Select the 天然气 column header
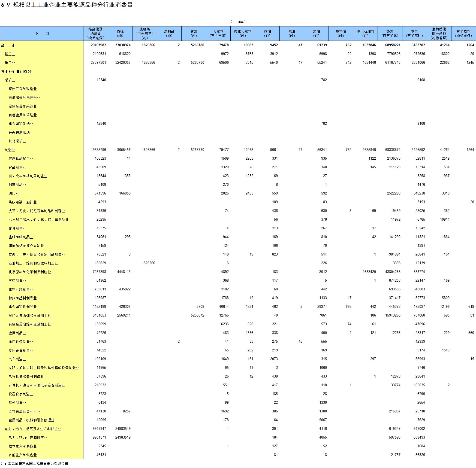This screenshot has height=468, width=476. (x=218, y=34)
